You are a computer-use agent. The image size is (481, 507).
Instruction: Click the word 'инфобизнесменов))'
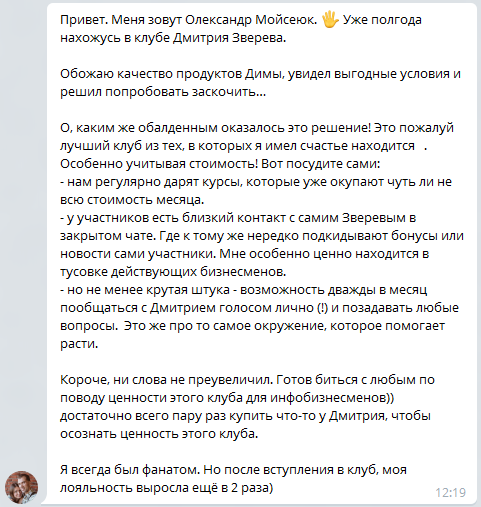(x=332, y=398)
